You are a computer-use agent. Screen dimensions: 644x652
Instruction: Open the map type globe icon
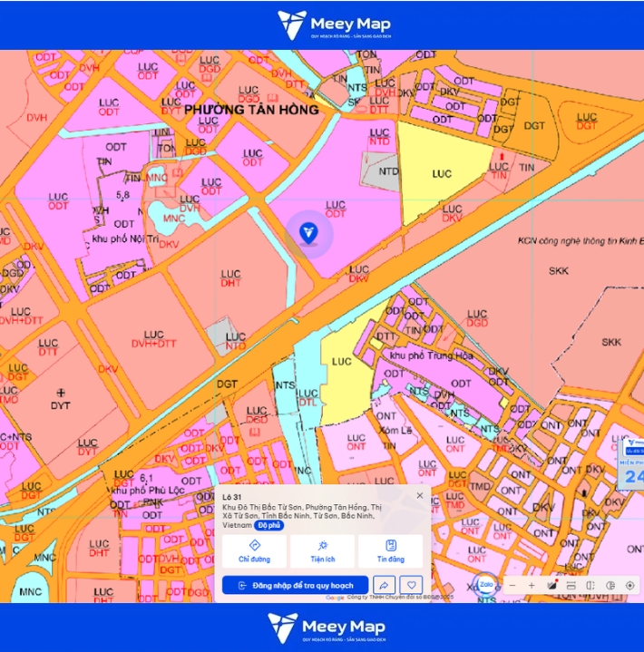pos(610,586)
